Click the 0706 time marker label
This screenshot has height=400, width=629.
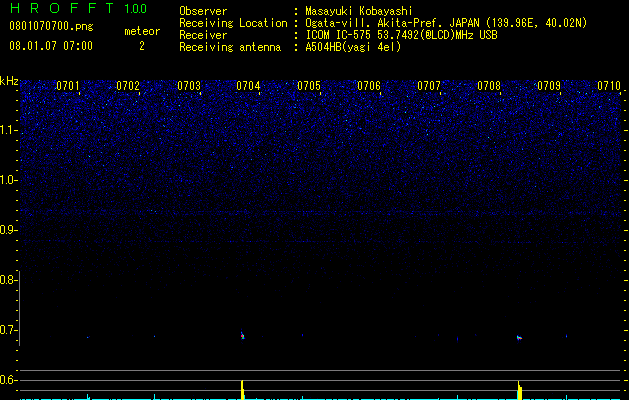coord(369,86)
